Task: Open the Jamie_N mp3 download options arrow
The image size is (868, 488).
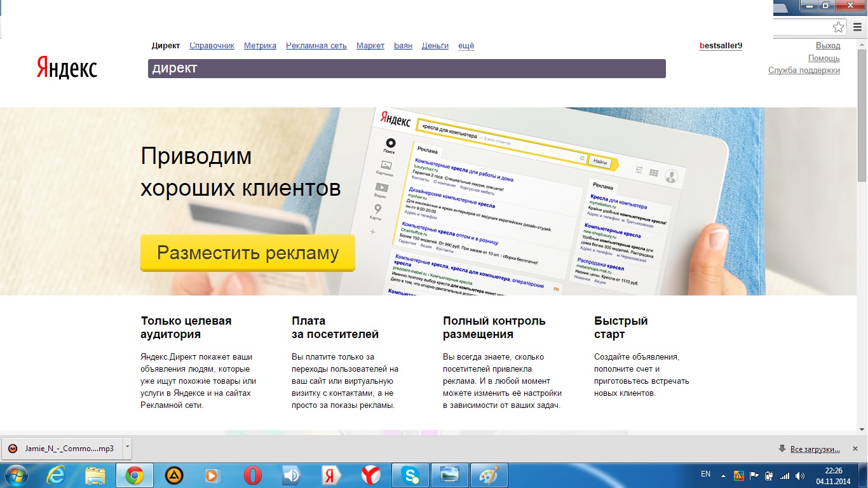Action: click(126, 447)
